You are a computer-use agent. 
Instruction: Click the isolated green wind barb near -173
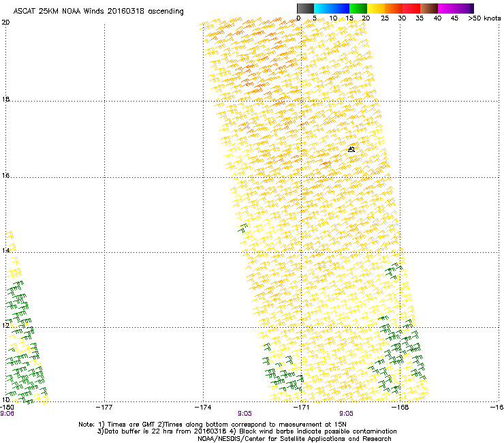click(x=242, y=228)
